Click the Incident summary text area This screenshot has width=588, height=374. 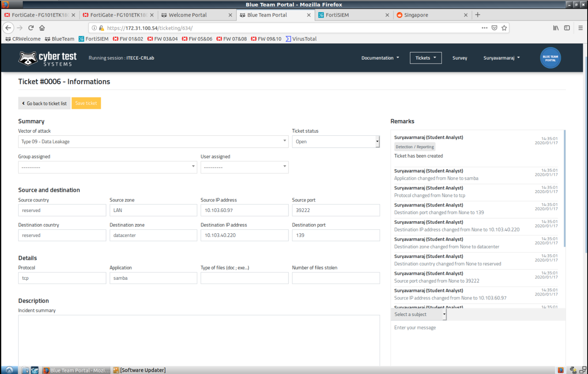pos(199,341)
